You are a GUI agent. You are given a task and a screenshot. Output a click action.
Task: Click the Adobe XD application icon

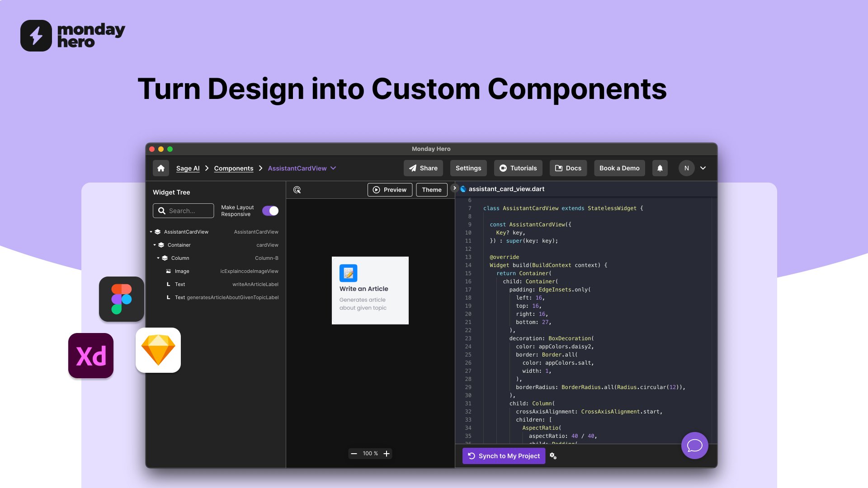[x=91, y=355]
